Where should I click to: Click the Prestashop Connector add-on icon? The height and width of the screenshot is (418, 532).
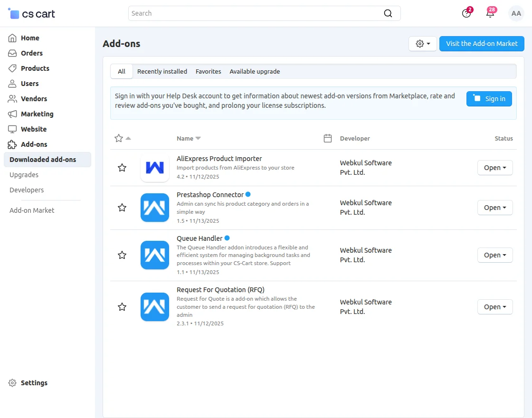pos(155,208)
